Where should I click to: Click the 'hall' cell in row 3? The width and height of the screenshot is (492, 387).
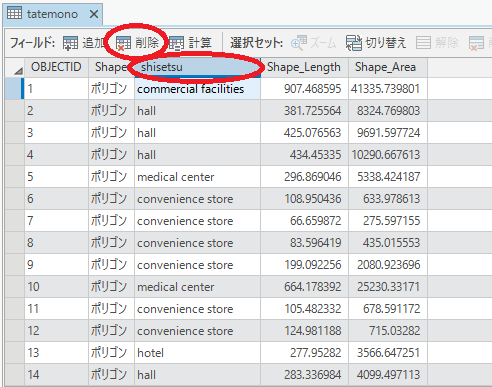tap(197, 133)
